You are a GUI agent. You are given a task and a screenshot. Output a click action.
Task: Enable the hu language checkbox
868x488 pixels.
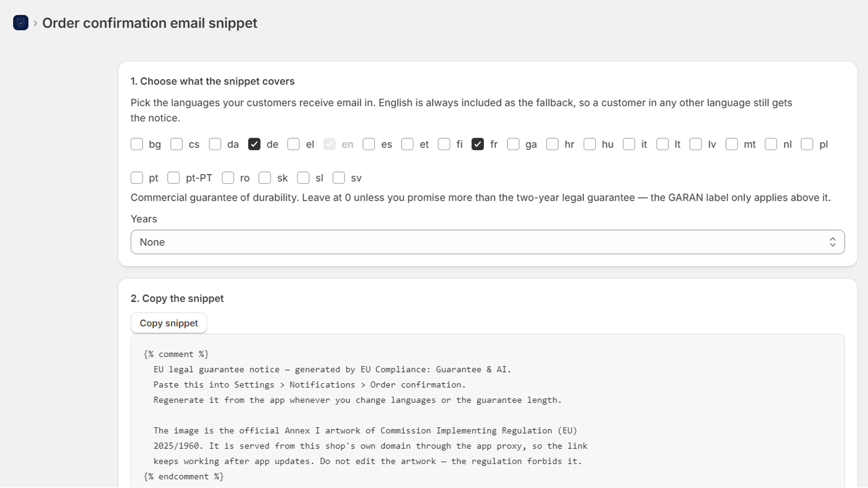[x=590, y=144]
